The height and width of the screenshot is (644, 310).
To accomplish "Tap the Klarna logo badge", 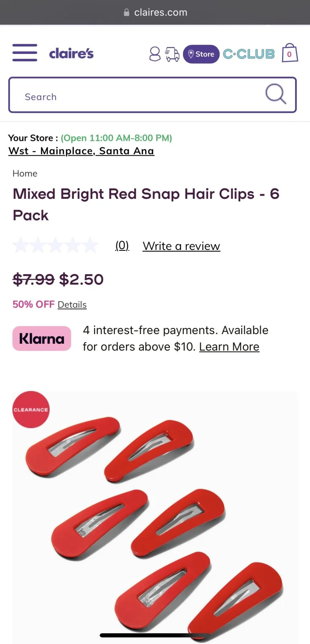I will [42, 339].
